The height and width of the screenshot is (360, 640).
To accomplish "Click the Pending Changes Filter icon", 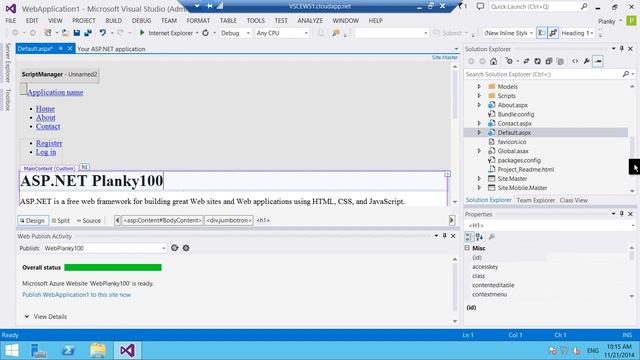I will point(509,61).
